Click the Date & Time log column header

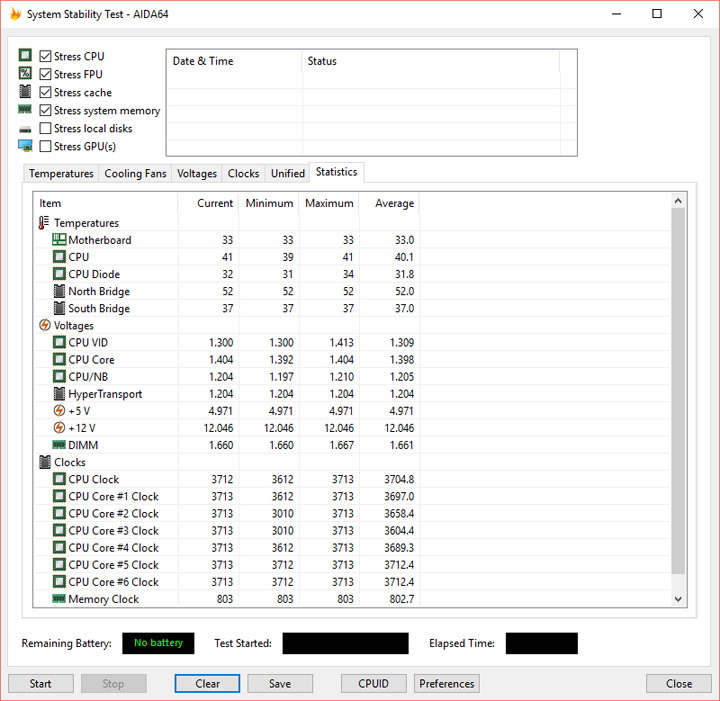[x=234, y=61]
